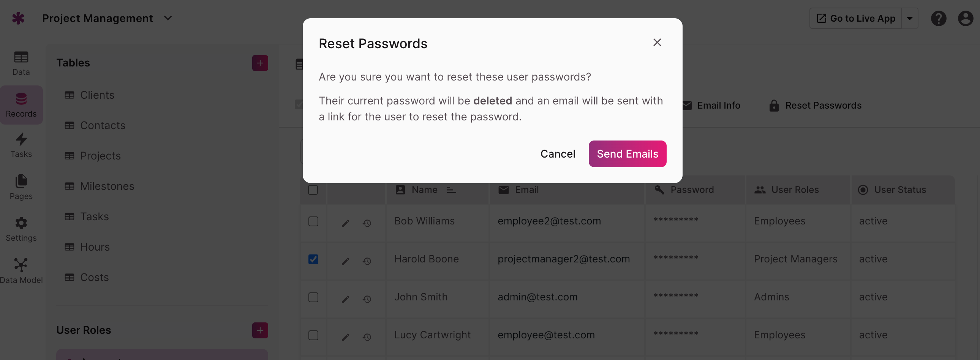Open the Data Model view
This screenshot has height=360, width=980.
[21, 271]
